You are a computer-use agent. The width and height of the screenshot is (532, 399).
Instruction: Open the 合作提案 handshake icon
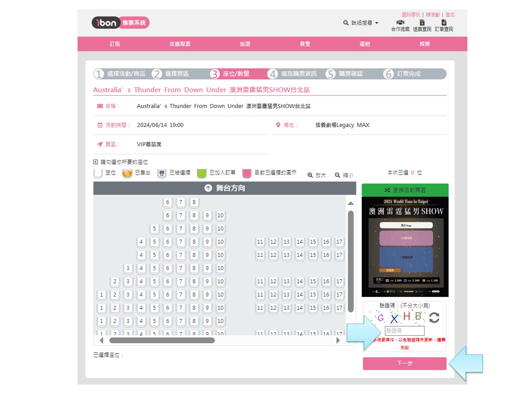(x=400, y=23)
